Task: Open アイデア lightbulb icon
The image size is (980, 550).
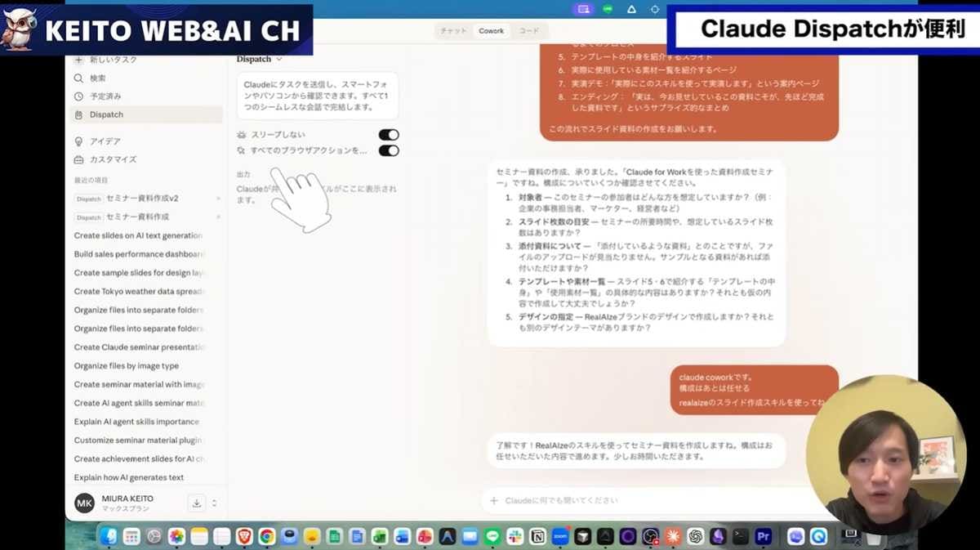Action: 79,141
